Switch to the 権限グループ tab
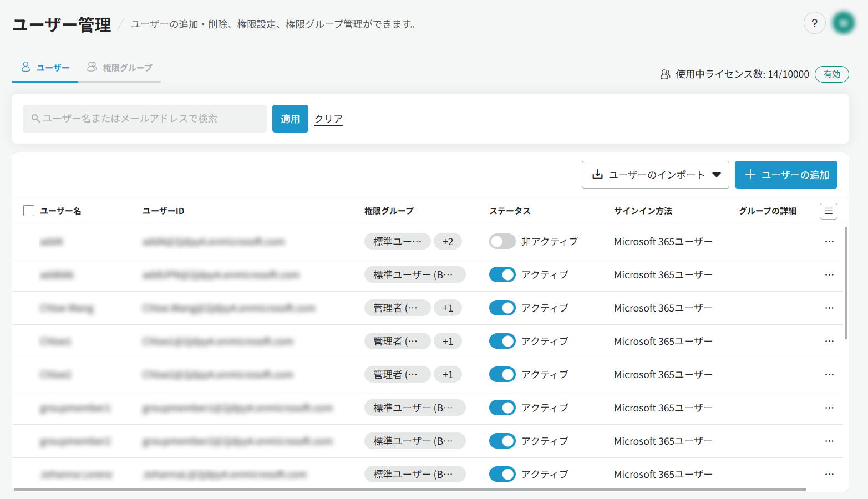 pos(120,68)
